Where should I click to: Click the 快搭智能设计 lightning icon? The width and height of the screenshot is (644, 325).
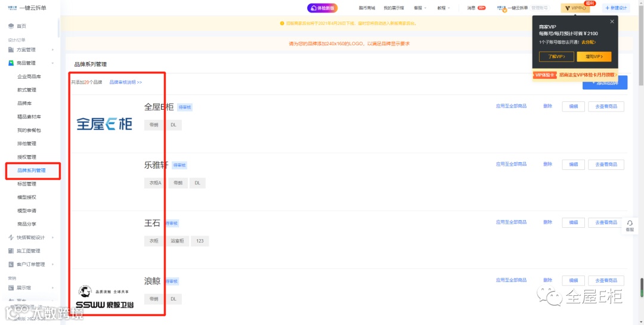point(11,237)
